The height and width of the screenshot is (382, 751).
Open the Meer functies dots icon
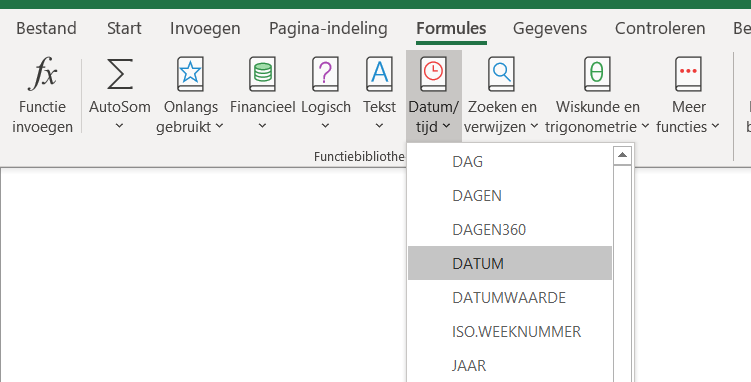click(688, 74)
